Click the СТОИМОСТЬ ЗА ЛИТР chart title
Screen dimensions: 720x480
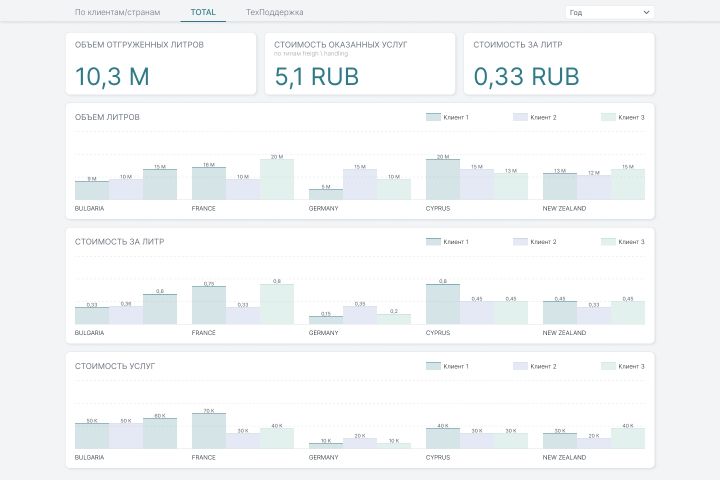coord(119,242)
